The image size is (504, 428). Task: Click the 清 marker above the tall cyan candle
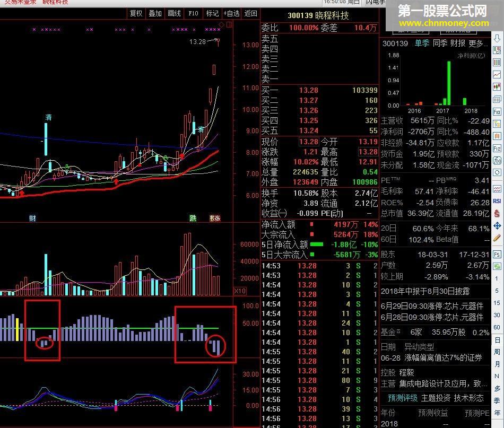48,117
